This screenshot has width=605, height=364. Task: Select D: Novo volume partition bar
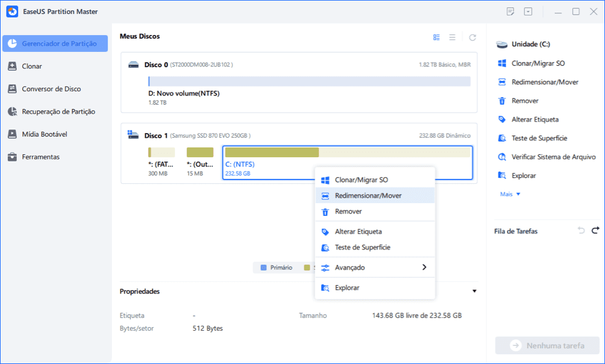coord(309,82)
